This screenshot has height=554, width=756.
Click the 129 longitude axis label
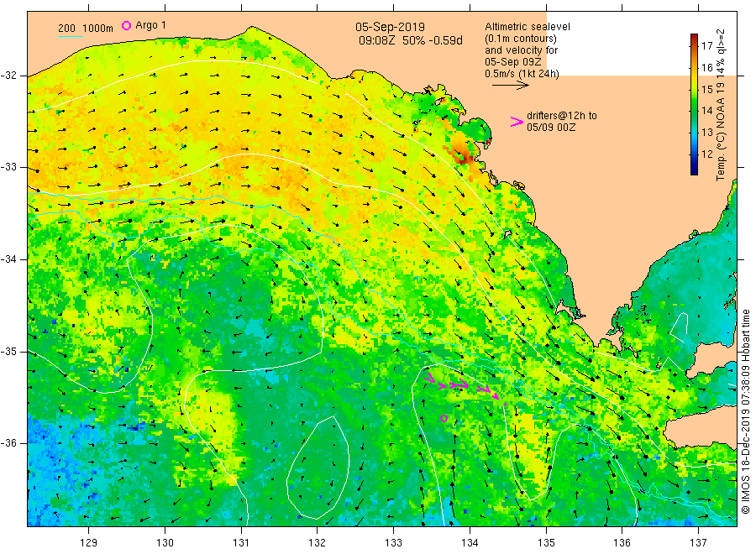[x=89, y=543]
